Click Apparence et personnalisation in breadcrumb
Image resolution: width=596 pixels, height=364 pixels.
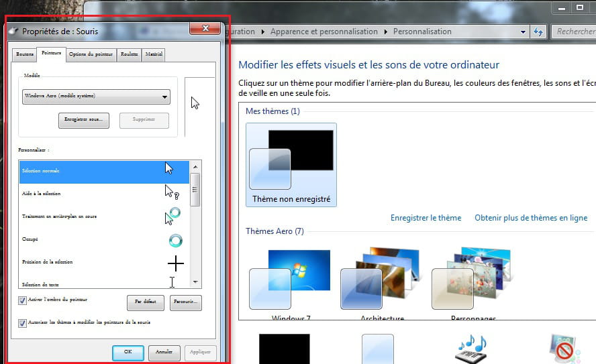(324, 32)
